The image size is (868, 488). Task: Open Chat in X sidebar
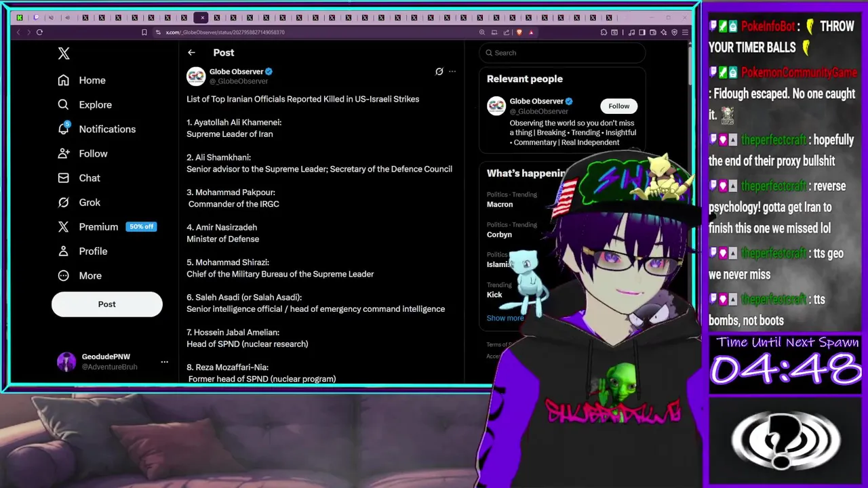coord(79,178)
